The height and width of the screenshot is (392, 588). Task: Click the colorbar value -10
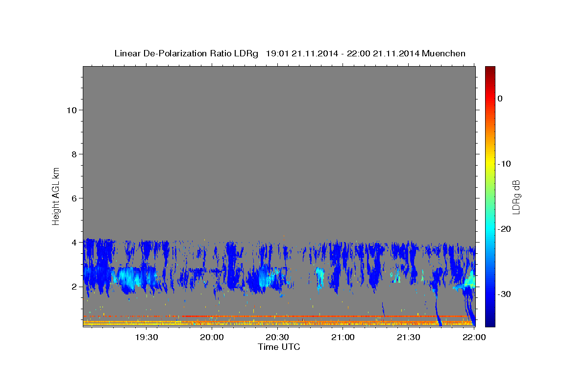pyautogui.click(x=504, y=164)
